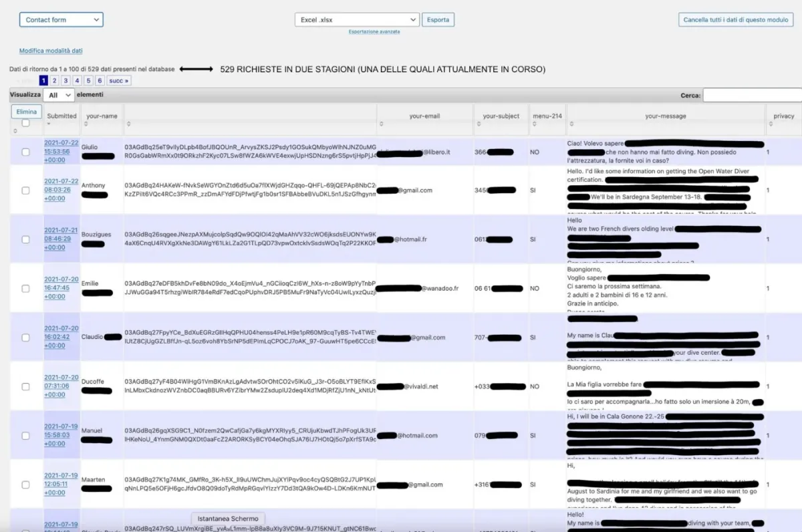Check the checkbox for Ducoffe's row

(25, 386)
